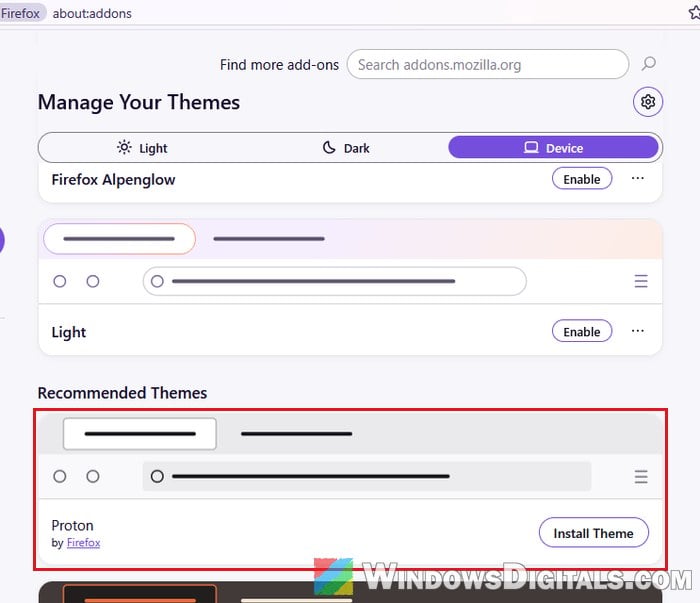
Task: Open more options for the Light theme
Action: tap(638, 331)
